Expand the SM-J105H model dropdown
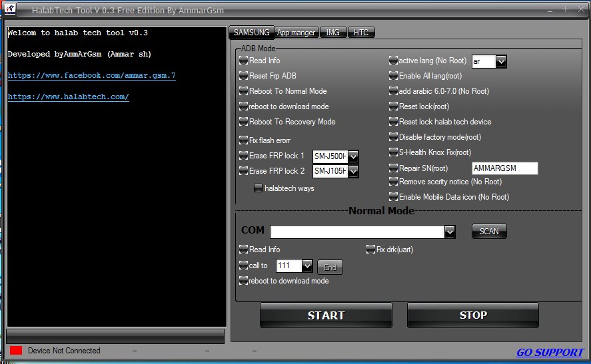The height and width of the screenshot is (364, 591). click(352, 171)
